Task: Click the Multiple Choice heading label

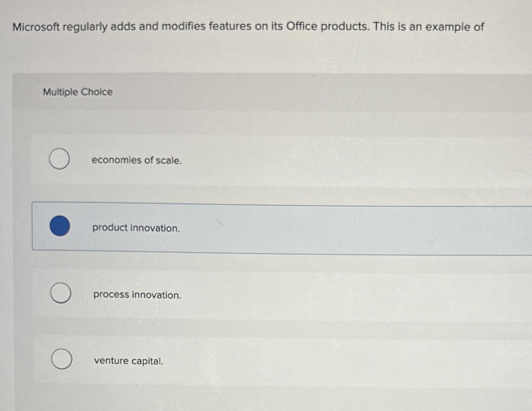Action: 77,92
